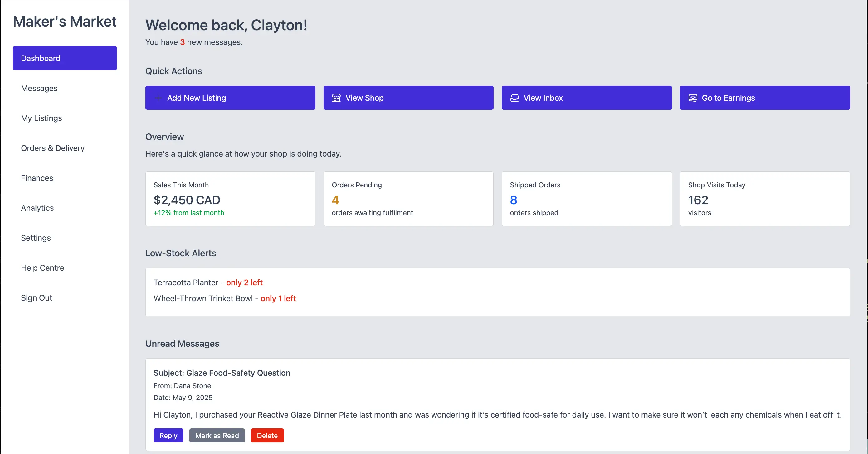Open the Analytics section
The image size is (868, 454).
37,208
